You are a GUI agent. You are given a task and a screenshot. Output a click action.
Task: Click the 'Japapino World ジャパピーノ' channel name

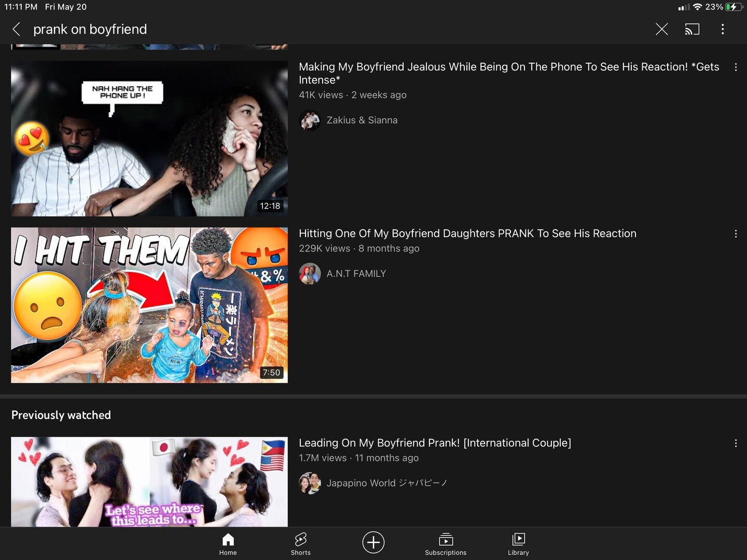387,483
